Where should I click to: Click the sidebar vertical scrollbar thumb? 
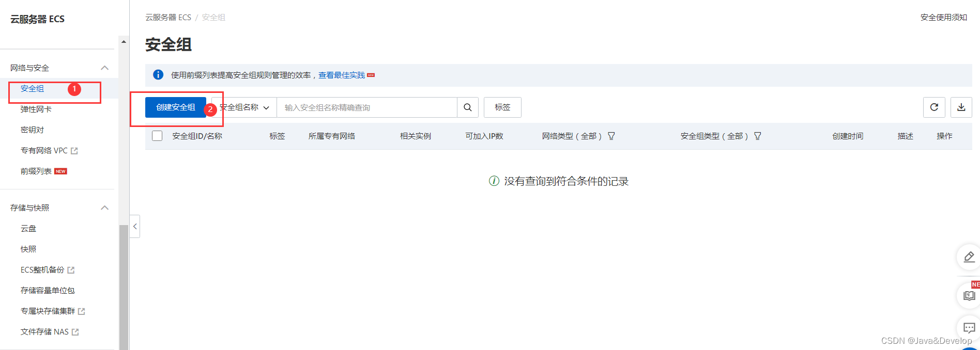(x=124, y=287)
